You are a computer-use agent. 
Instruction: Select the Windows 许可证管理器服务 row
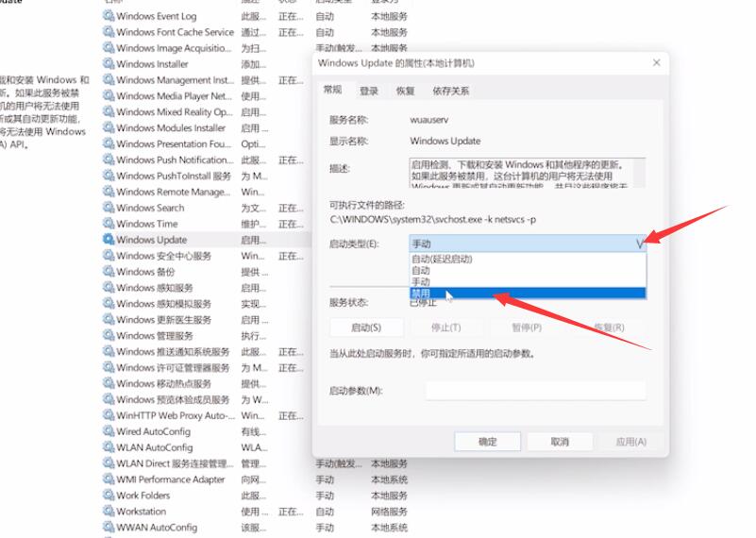tap(205, 367)
